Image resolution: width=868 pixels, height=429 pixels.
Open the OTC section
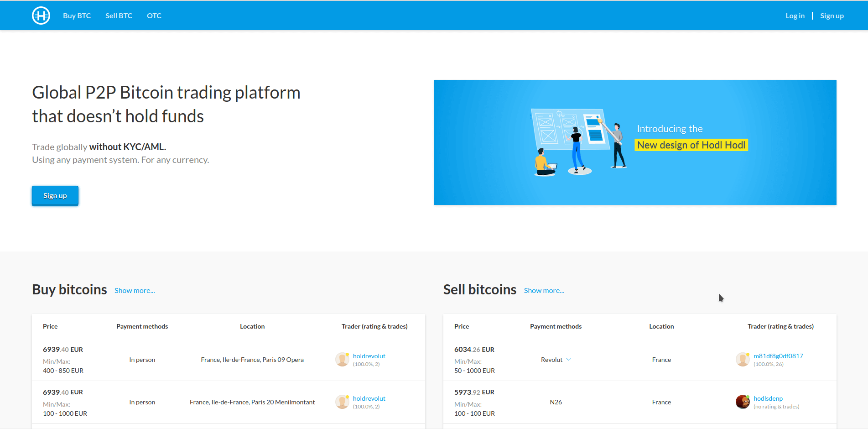154,15
